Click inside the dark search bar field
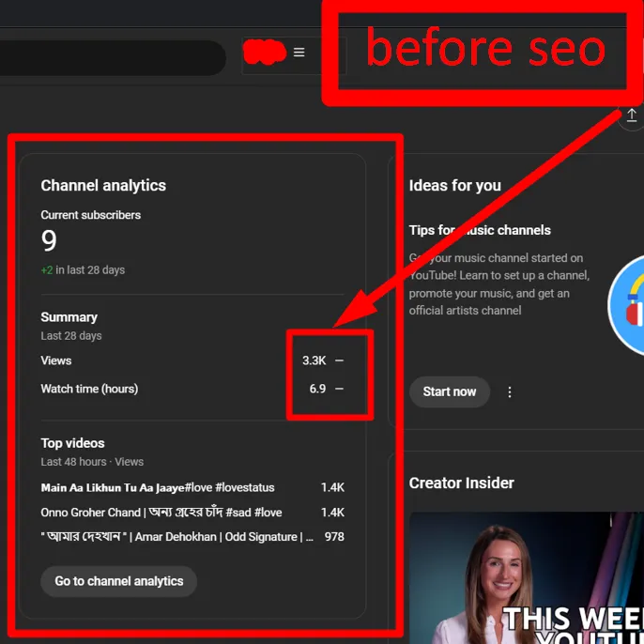 tap(111, 57)
